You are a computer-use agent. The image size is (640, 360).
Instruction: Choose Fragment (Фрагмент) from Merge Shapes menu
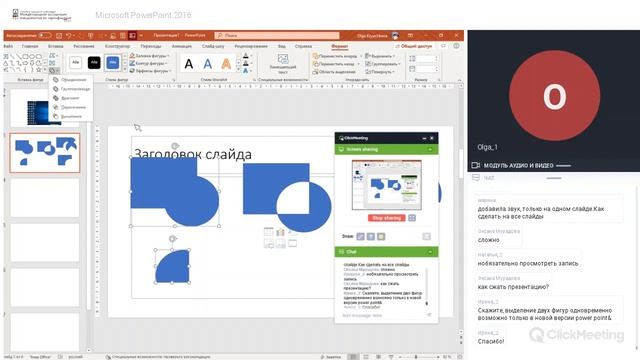click(70, 98)
